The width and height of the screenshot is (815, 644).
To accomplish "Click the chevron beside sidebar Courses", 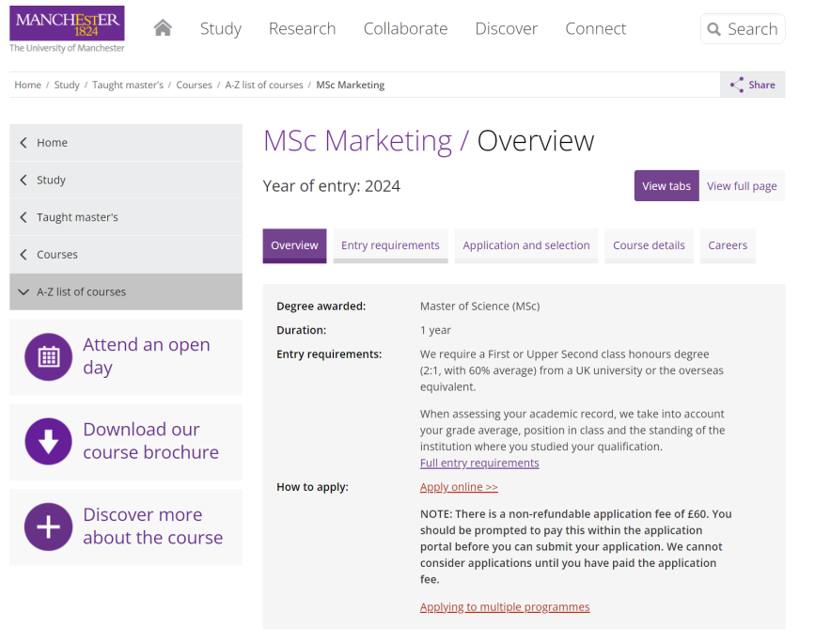I will 24,254.
